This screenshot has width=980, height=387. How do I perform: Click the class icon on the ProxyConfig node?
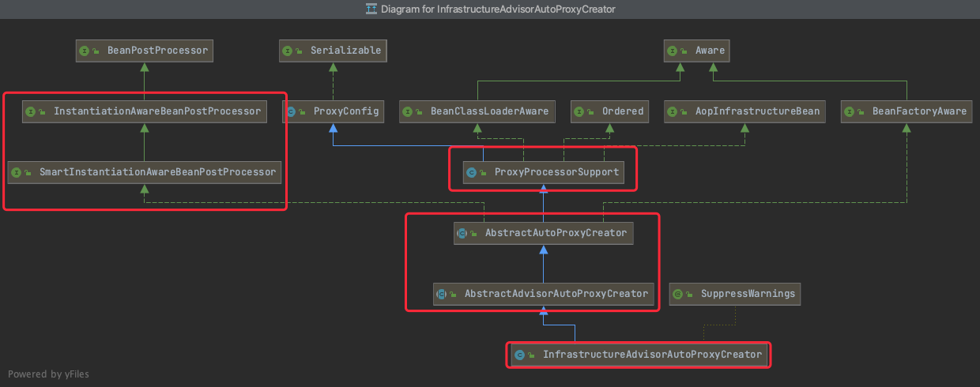(291, 112)
